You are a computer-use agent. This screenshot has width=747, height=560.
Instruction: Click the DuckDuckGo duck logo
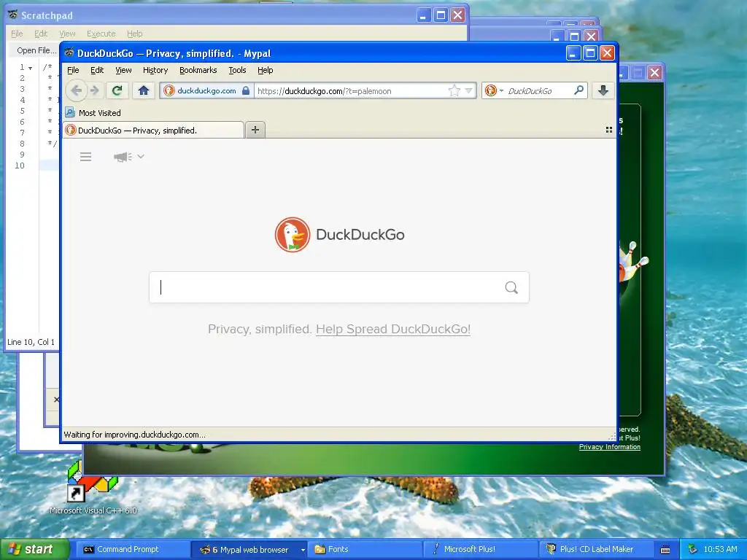click(x=293, y=234)
